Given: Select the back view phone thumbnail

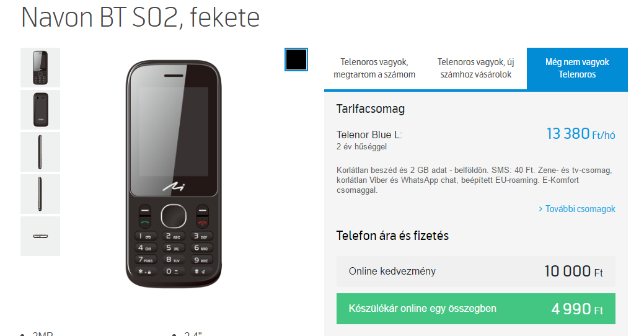Looking at the screenshot, I should [40, 110].
